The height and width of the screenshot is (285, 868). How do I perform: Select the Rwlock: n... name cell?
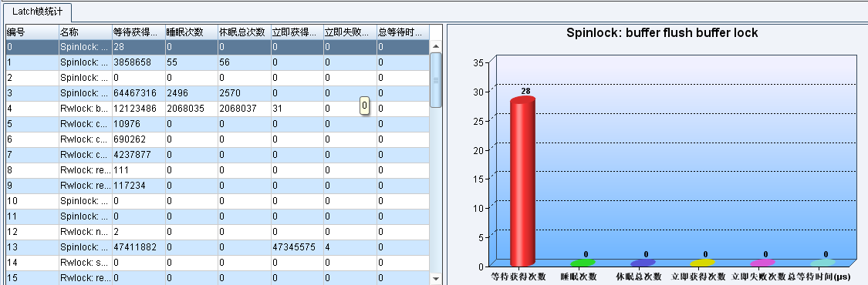(x=85, y=232)
